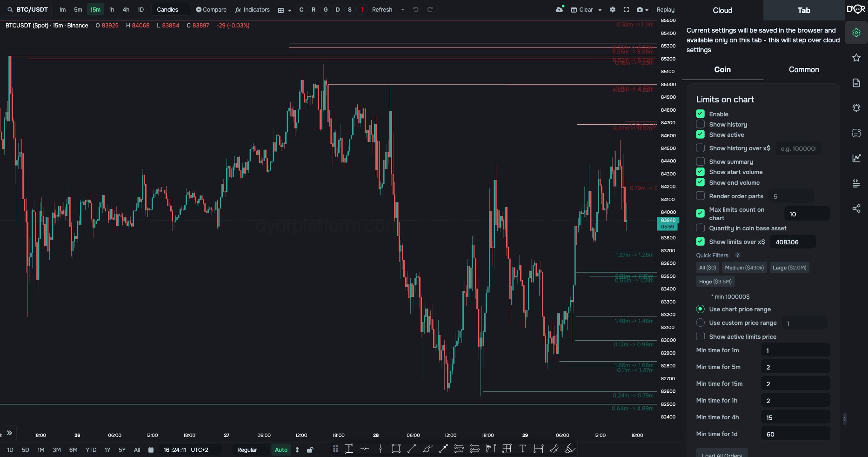
Task: Open the alerts bell in sidebar
Action: 856,108
